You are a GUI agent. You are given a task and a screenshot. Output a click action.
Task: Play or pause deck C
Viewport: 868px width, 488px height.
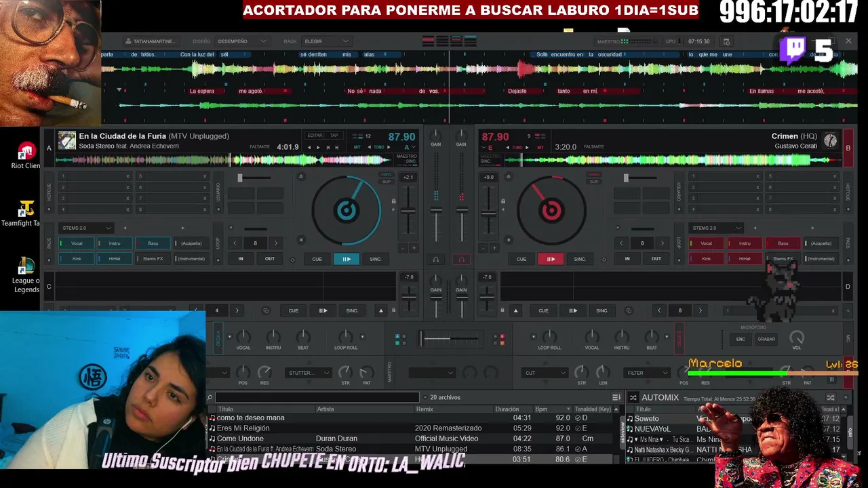point(323,310)
